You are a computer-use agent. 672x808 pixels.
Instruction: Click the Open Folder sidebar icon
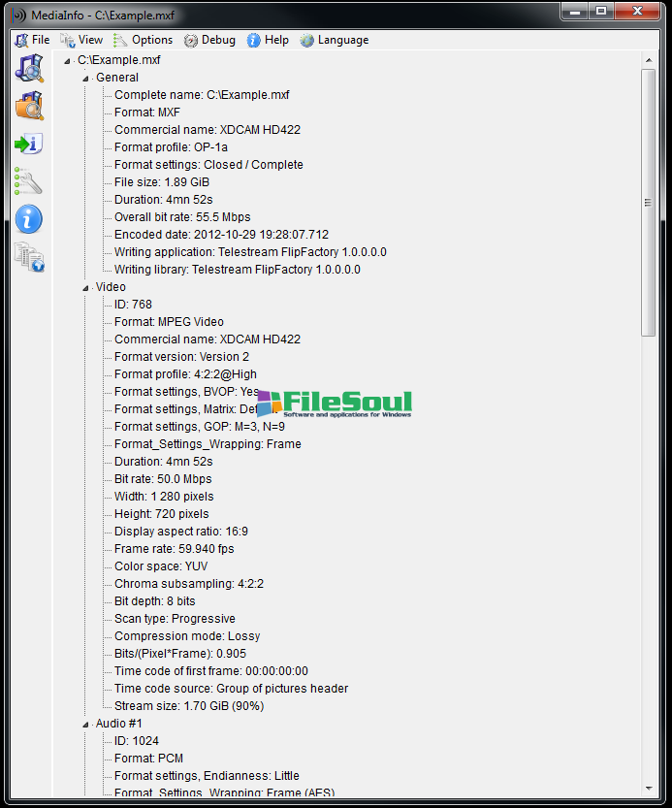pyautogui.click(x=28, y=106)
